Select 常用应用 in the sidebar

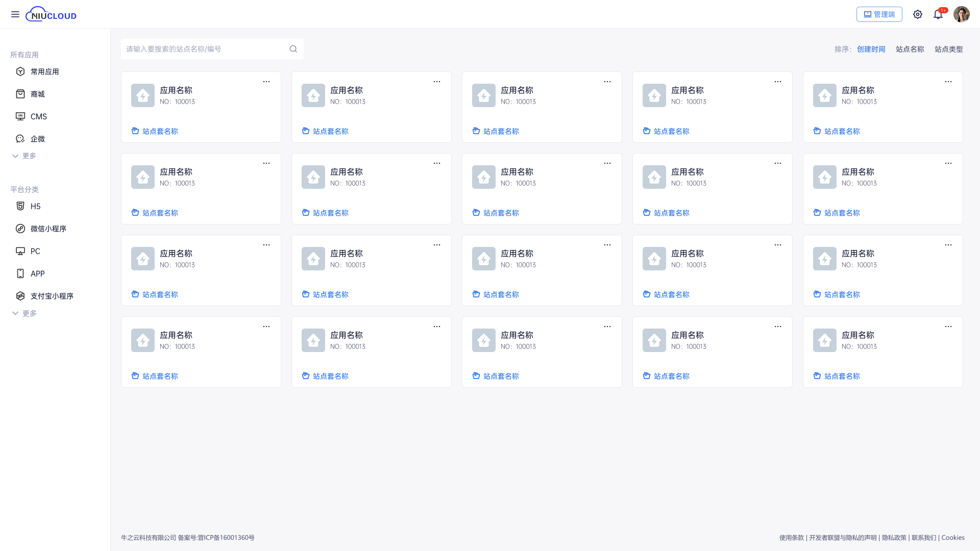[44, 71]
